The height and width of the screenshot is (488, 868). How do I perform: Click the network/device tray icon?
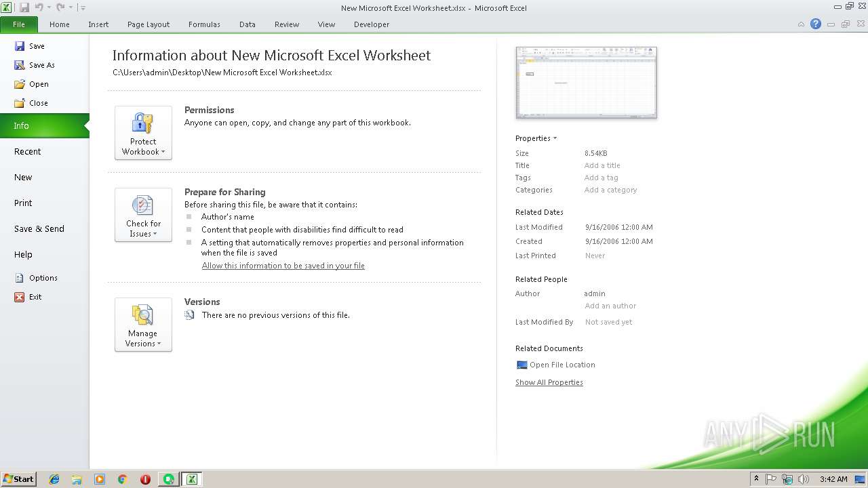tap(787, 479)
